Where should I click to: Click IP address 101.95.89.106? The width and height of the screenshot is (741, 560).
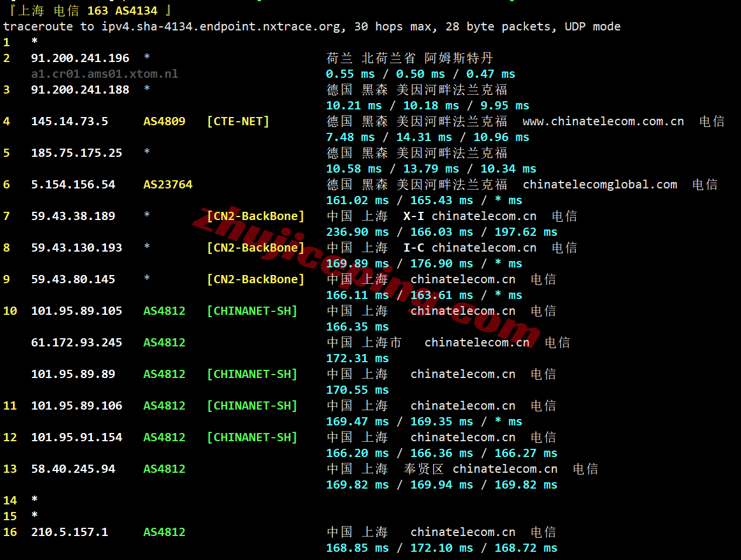coord(77,406)
